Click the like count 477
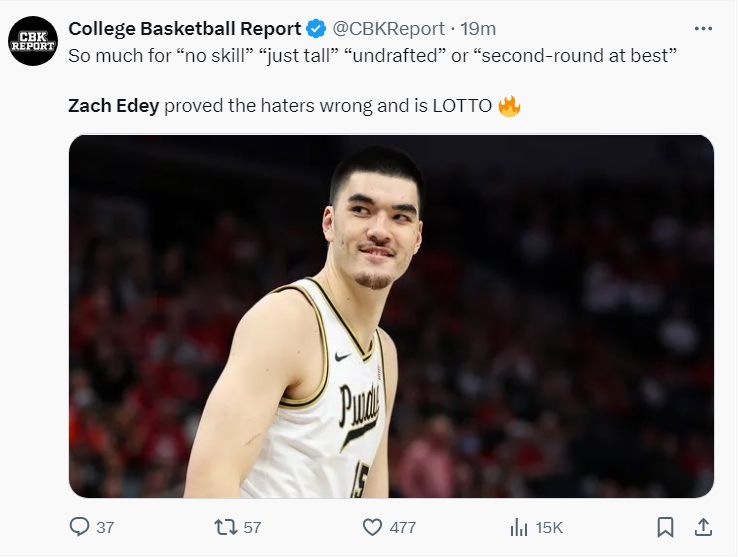 (x=403, y=527)
